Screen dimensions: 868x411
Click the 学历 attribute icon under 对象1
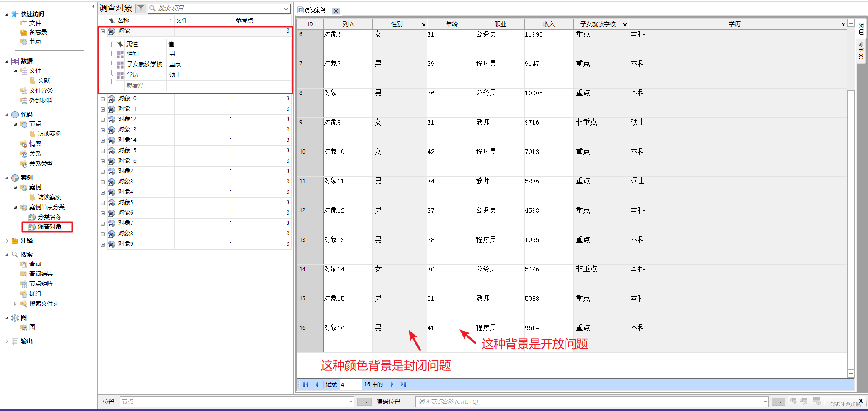[x=120, y=75]
